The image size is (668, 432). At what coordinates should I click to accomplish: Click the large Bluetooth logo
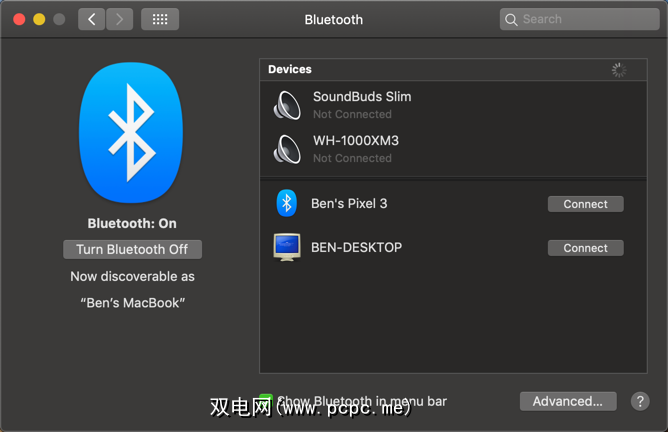coord(131,132)
